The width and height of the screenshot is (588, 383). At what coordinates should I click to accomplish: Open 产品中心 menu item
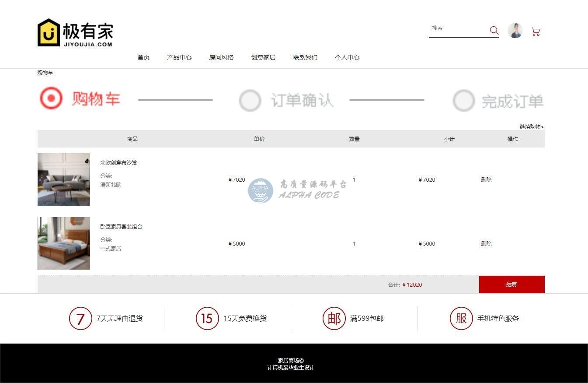[x=179, y=57]
